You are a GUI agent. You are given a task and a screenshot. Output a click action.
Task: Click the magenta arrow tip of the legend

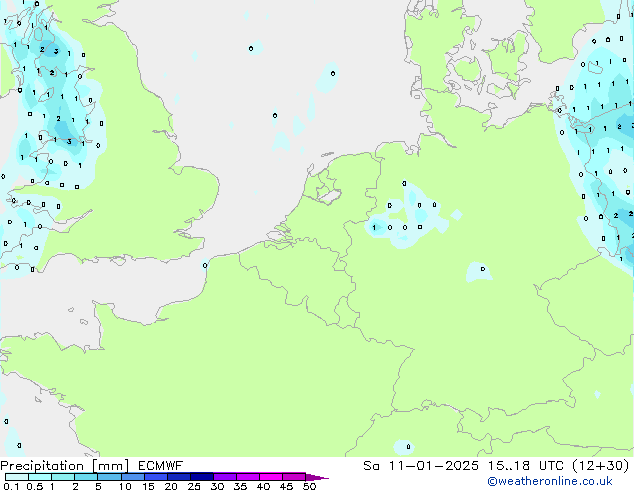[318, 477]
